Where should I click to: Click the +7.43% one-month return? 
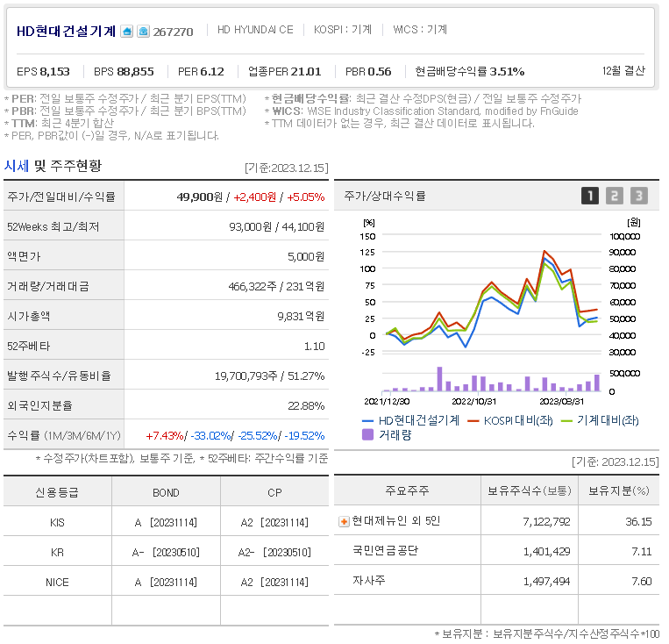165,436
